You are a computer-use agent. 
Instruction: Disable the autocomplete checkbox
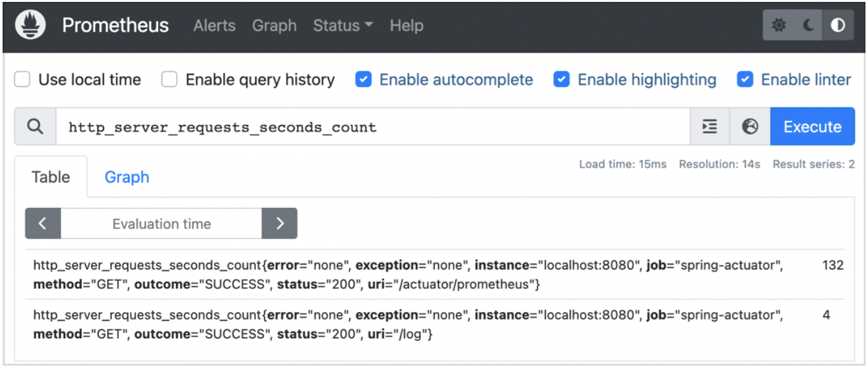(363, 80)
